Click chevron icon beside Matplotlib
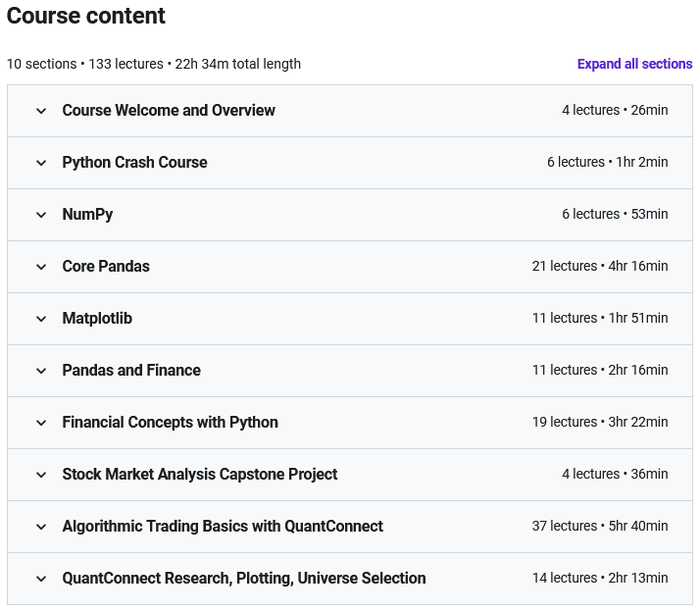Screen dimensions: 700x613 coord(41,319)
